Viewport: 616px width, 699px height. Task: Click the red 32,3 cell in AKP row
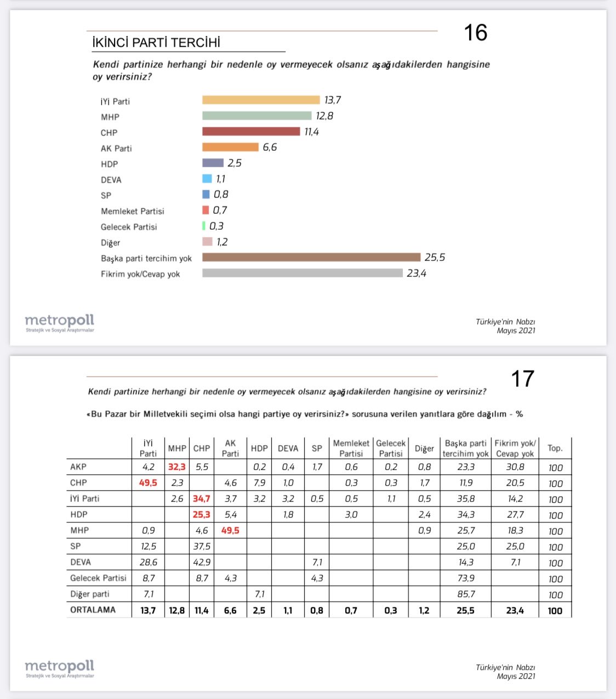tap(176, 467)
